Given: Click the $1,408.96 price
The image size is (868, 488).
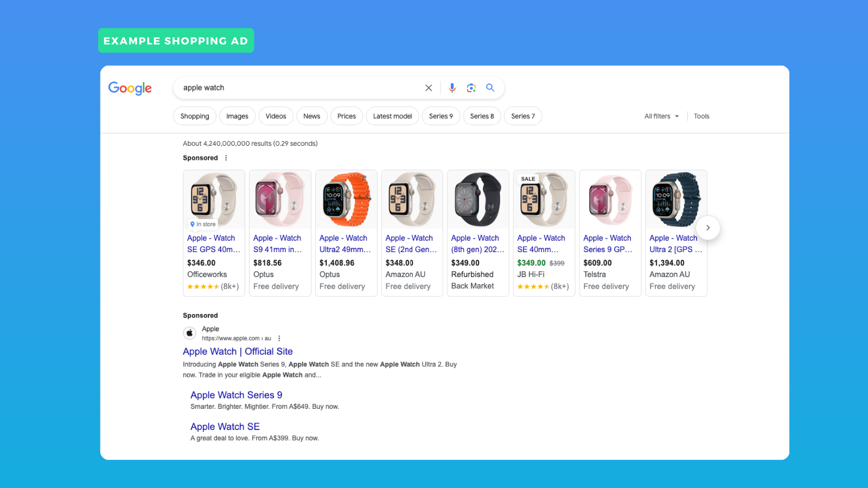Looking at the screenshot, I should pyautogui.click(x=337, y=263).
